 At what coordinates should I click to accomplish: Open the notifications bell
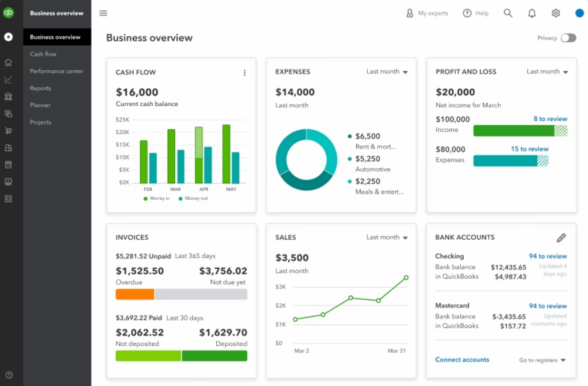(531, 13)
